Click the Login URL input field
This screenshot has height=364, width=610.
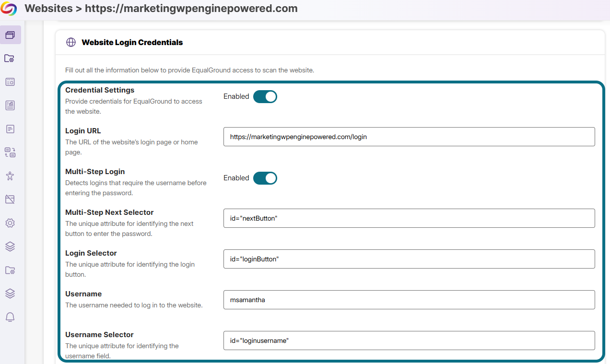[409, 137]
